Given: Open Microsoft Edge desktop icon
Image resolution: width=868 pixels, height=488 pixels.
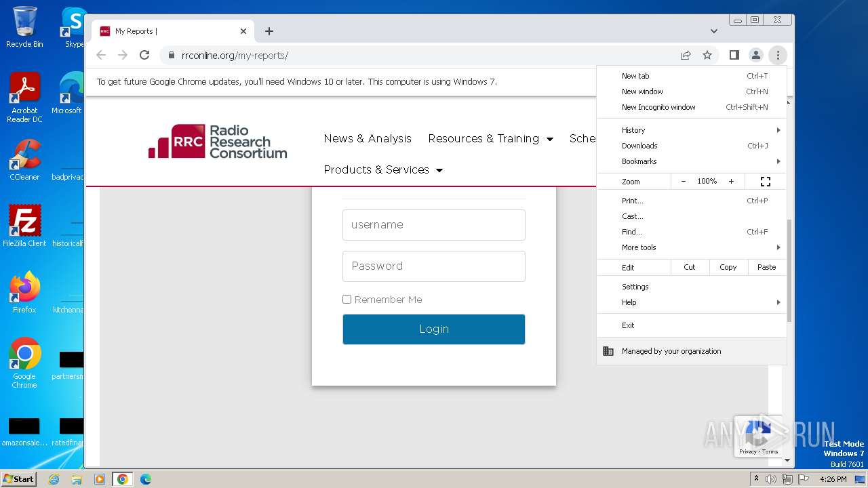Looking at the screenshot, I should pos(67,94).
